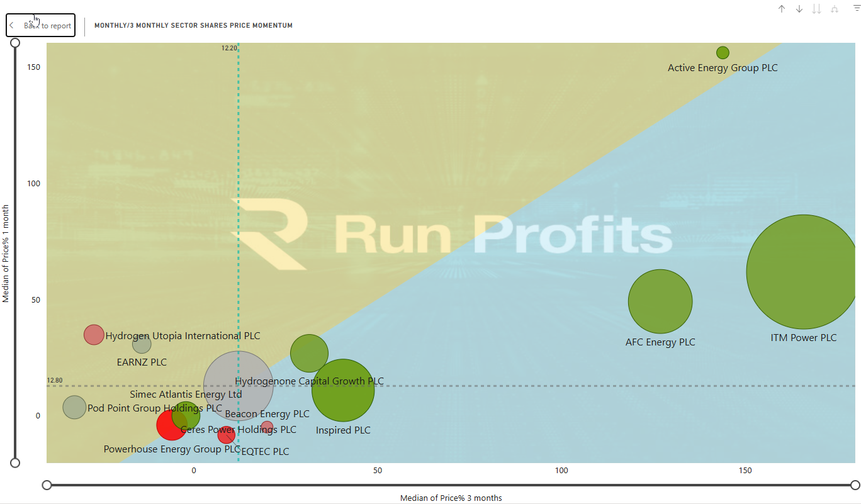Image resolution: width=861 pixels, height=504 pixels.
Task: Click the x-axis tick label 100
Action: [561, 471]
